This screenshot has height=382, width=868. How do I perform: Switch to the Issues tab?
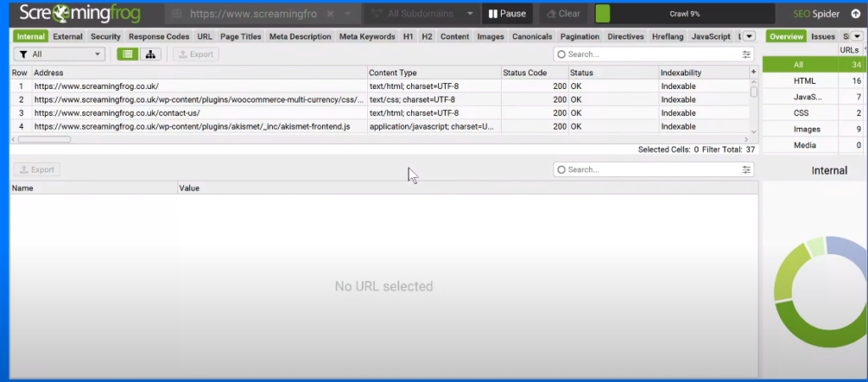pos(822,36)
